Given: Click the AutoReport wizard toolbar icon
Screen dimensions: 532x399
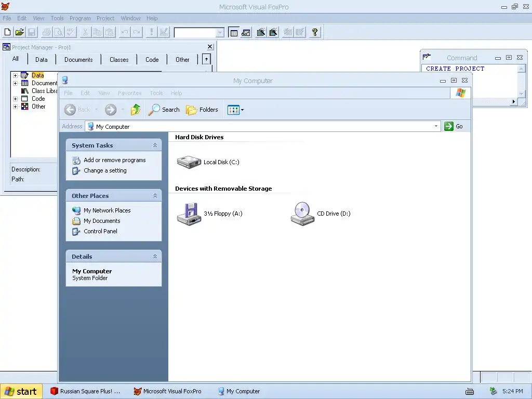Looking at the screenshot, I should click(300, 32).
